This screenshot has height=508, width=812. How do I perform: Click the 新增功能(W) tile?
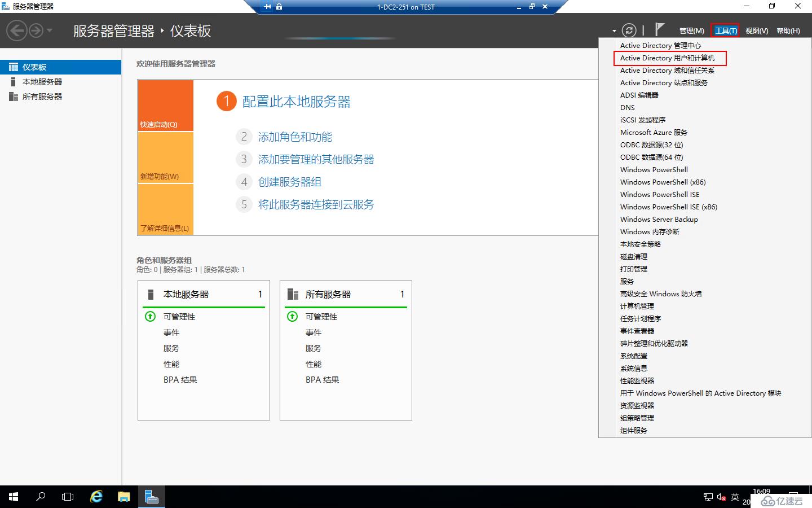(x=166, y=157)
